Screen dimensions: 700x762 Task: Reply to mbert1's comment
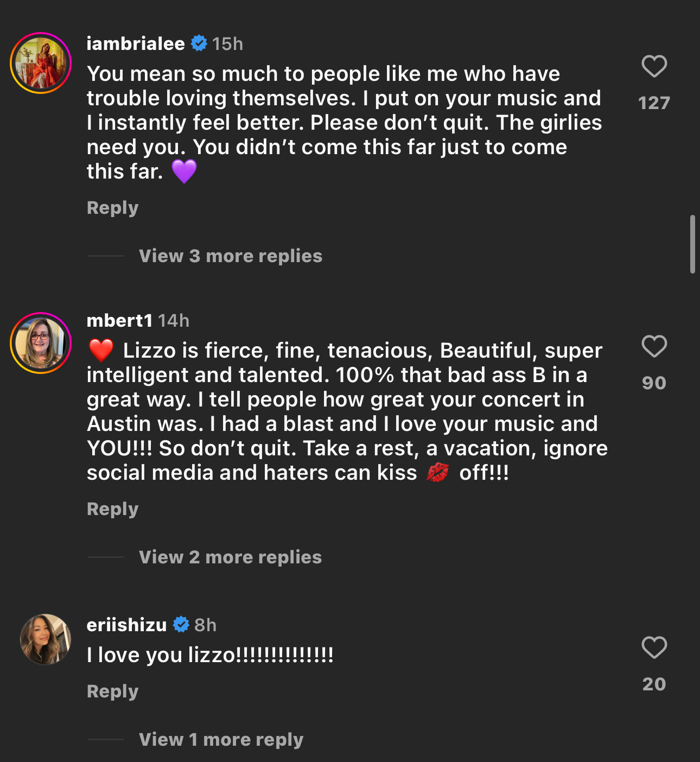pos(112,509)
